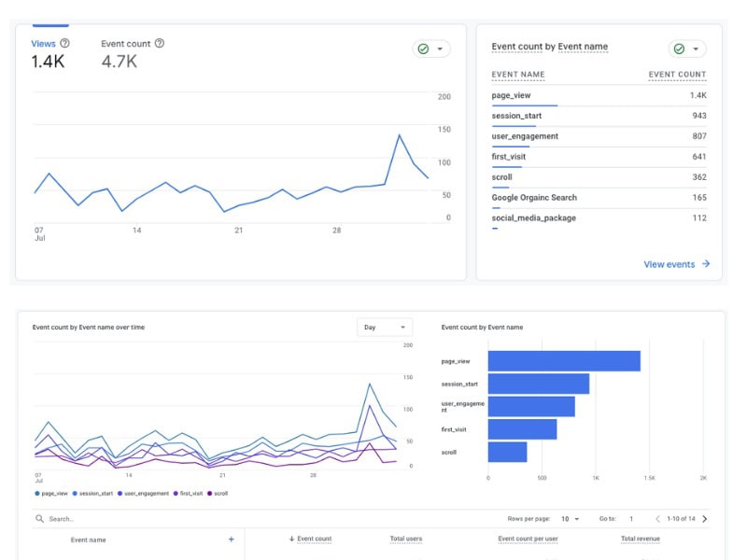Go to next page of table rows
This screenshot has width=747, height=560.
click(x=705, y=519)
